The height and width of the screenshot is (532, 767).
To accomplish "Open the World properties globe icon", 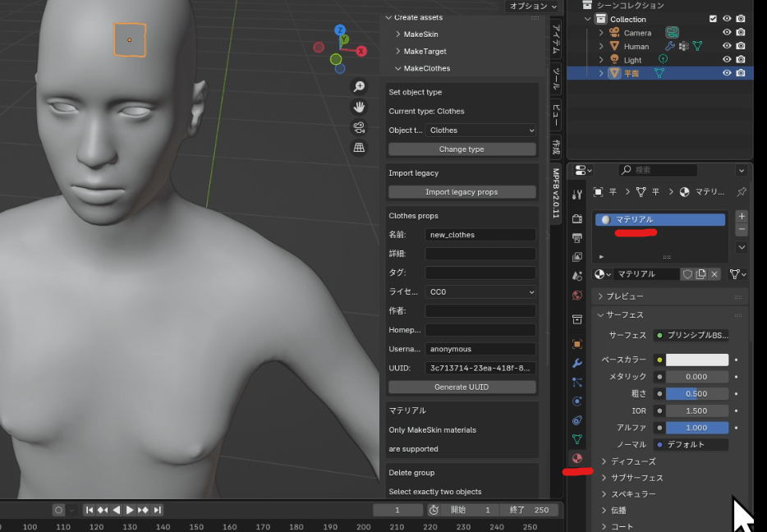I will click(577, 296).
